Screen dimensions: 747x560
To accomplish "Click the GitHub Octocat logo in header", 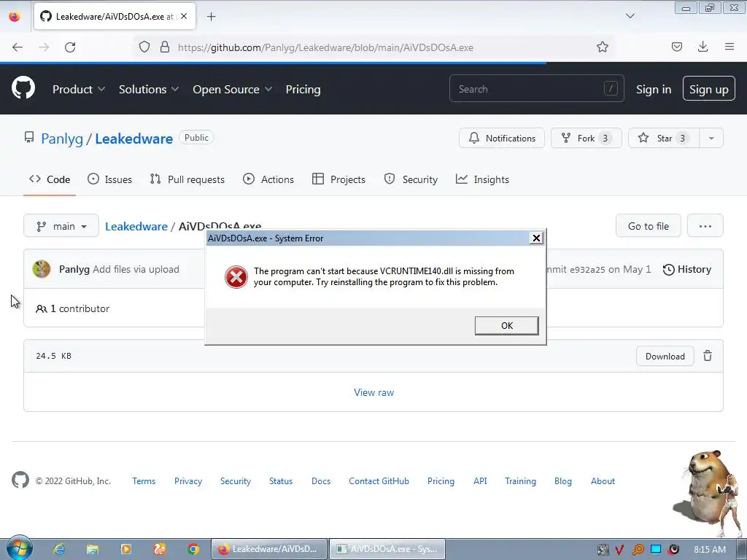I will tap(23, 88).
